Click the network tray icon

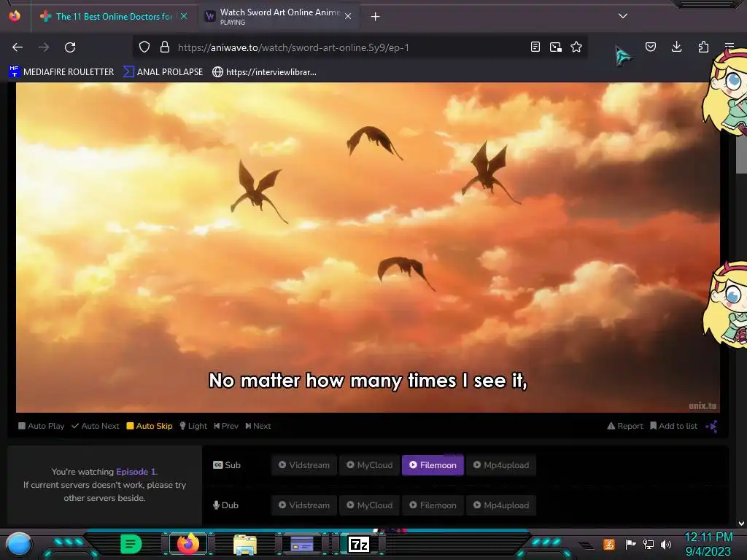[x=649, y=544]
